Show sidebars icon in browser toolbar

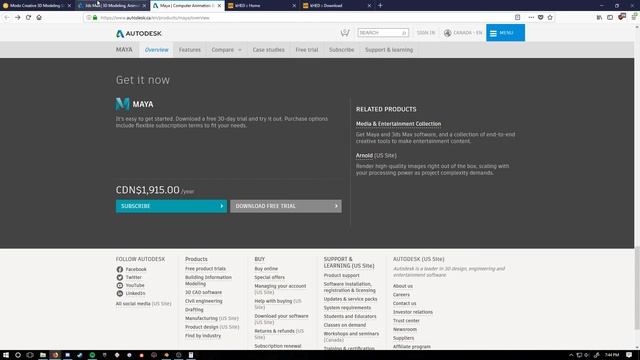(610, 18)
